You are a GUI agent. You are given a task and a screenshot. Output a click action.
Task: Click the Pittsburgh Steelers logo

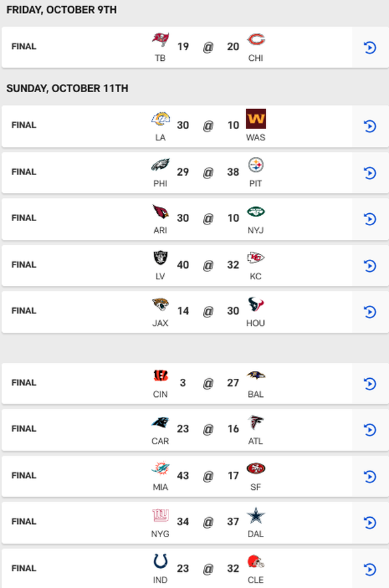click(256, 164)
